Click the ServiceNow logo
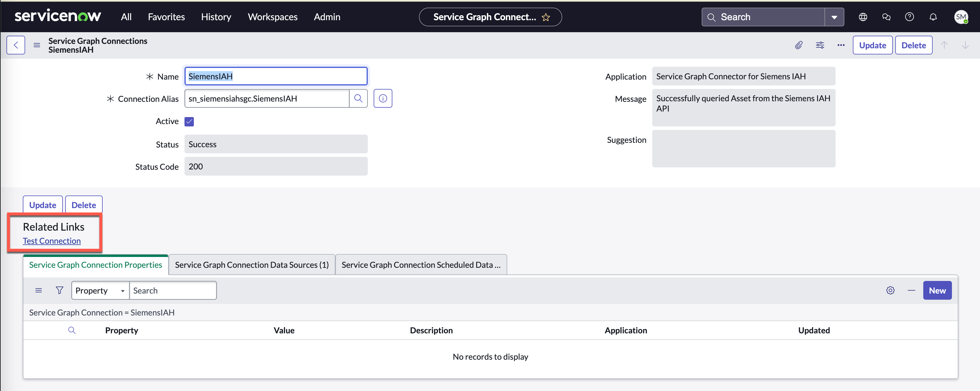The height and width of the screenshot is (391, 980). coord(57,16)
